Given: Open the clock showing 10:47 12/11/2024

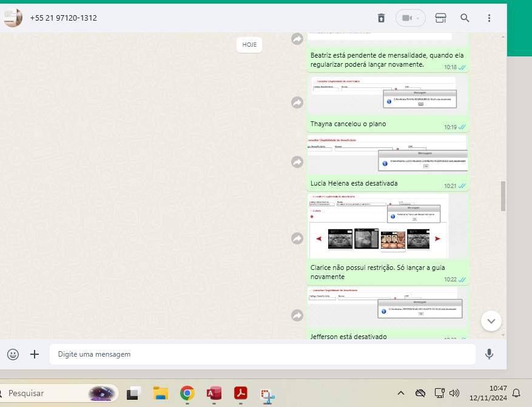Looking at the screenshot, I should tap(488, 393).
